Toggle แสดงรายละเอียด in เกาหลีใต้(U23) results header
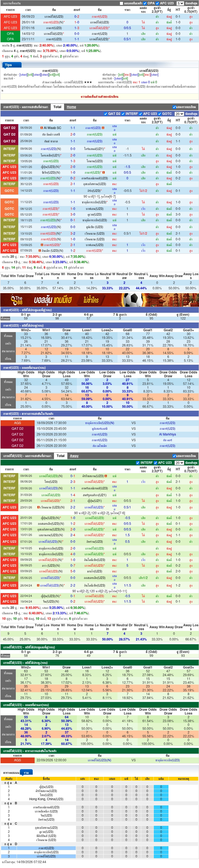 (x=174, y=456)
